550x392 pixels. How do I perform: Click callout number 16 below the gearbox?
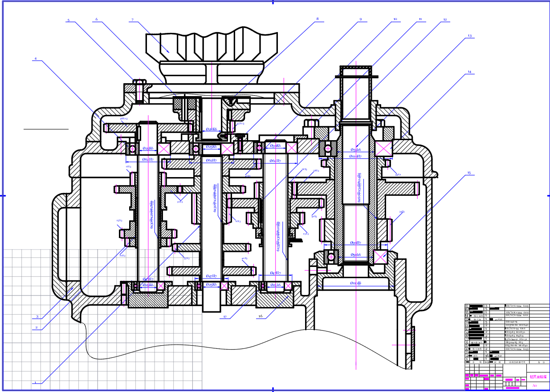coord(260,317)
